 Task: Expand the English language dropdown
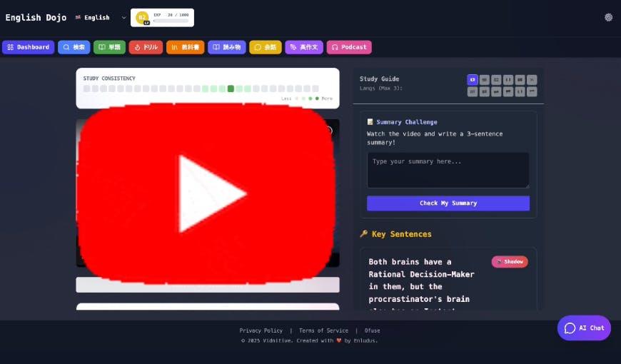(x=96, y=17)
